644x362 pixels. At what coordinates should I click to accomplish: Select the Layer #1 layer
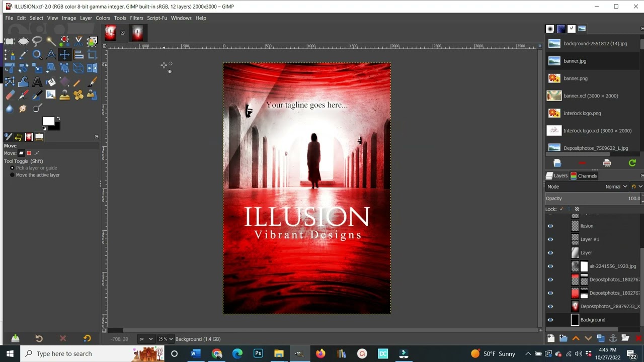pyautogui.click(x=590, y=239)
